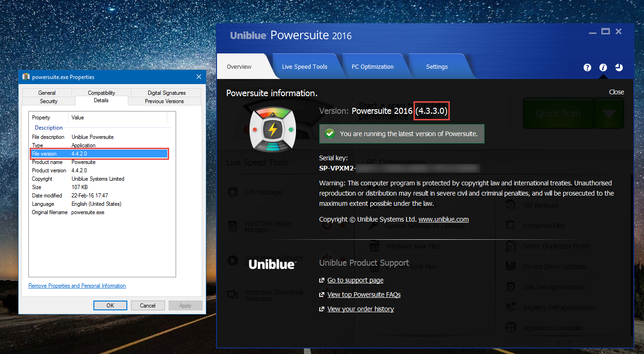Open the Digital Signatures tab

[166, 92]
